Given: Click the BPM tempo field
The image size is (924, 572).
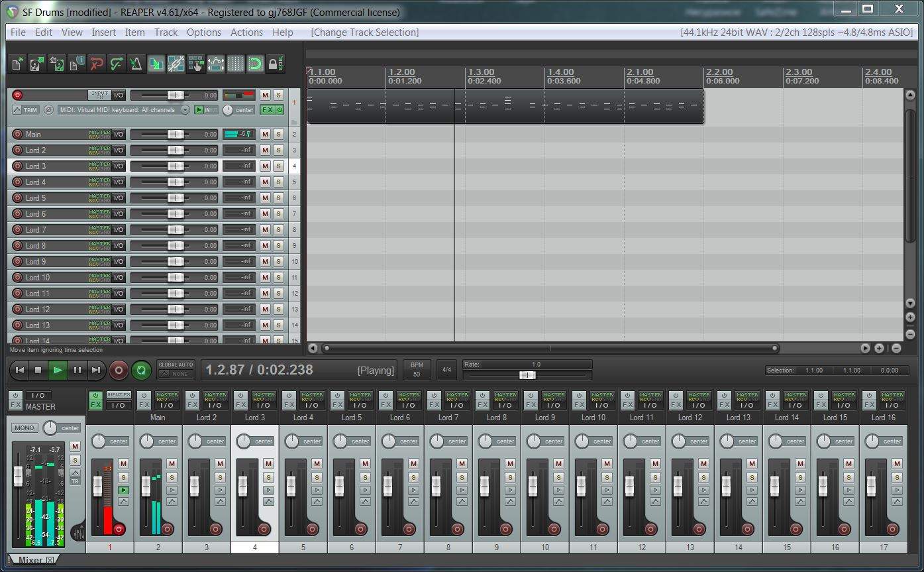Looking at the screenshot, I should tap(417, 370).
